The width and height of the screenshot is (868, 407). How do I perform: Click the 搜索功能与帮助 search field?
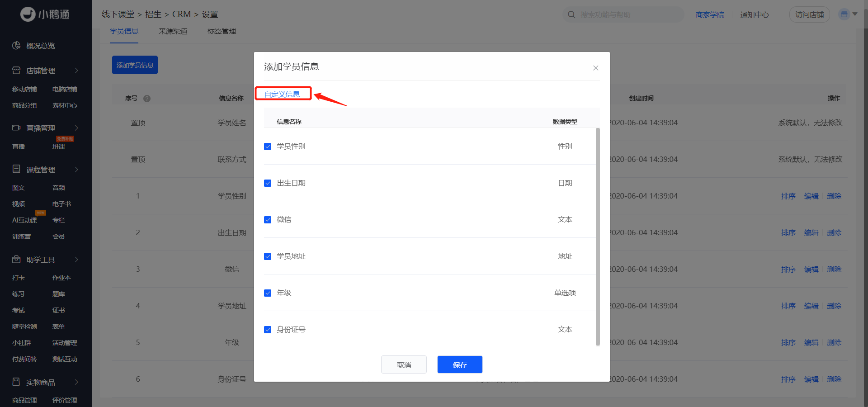(624, 14)
